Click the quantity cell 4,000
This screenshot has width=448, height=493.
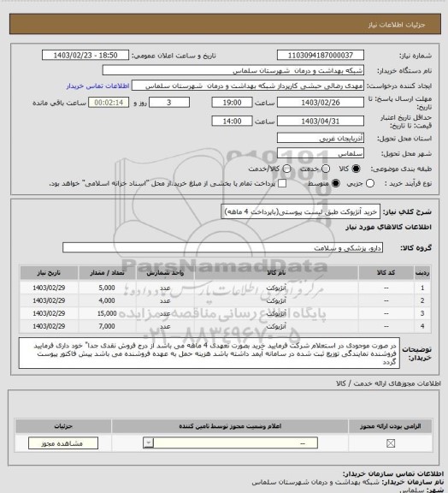(107, 301)
